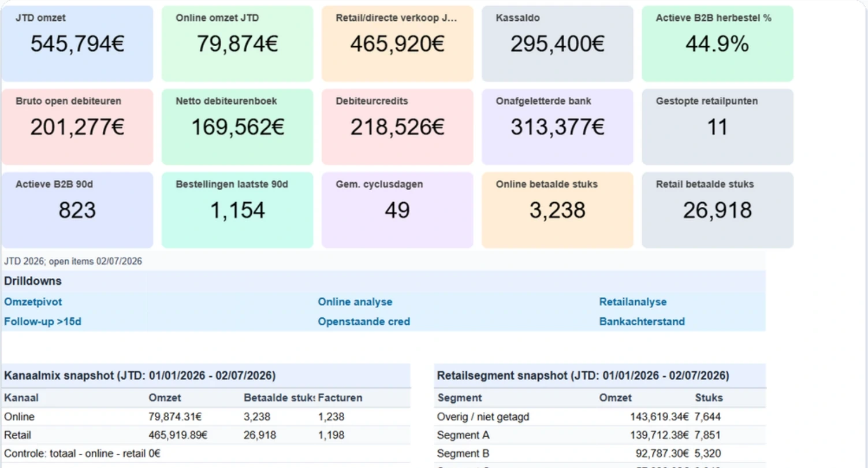This screenshot has width=868, height=468.
Task: Click the Actieve B2B herbestel % card
Action: (717, 44)
